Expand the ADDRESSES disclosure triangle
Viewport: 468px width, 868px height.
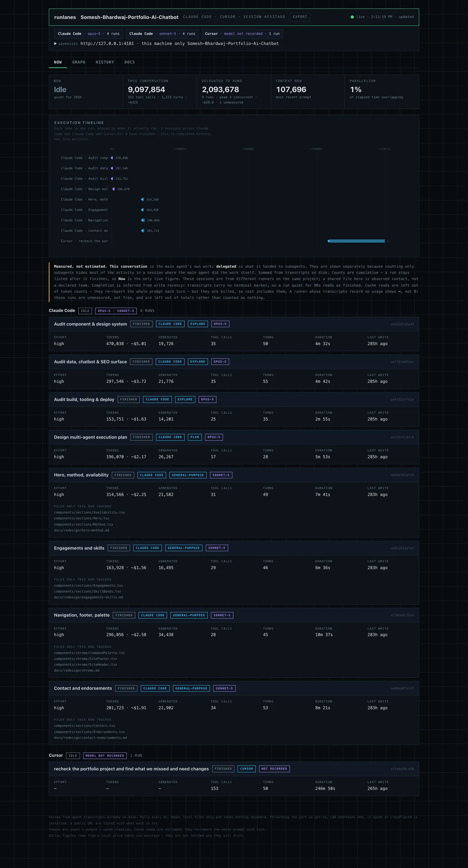55,43
